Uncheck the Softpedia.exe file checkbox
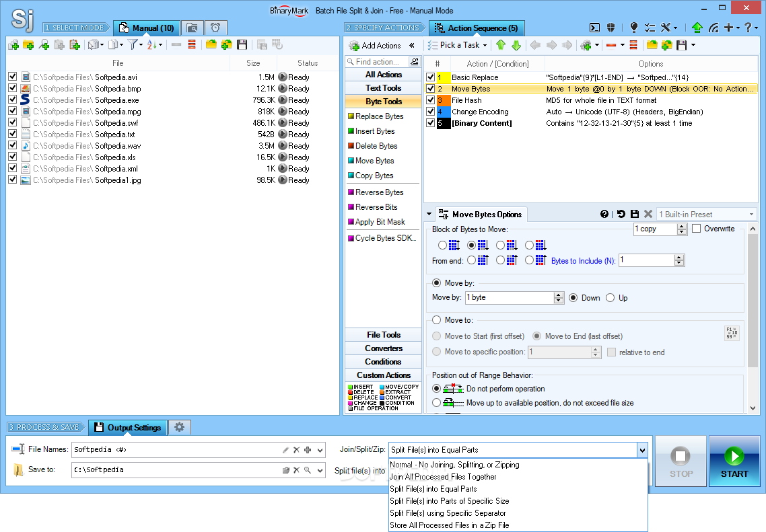This screenshot has width=766, height=532. coord(13,100)
